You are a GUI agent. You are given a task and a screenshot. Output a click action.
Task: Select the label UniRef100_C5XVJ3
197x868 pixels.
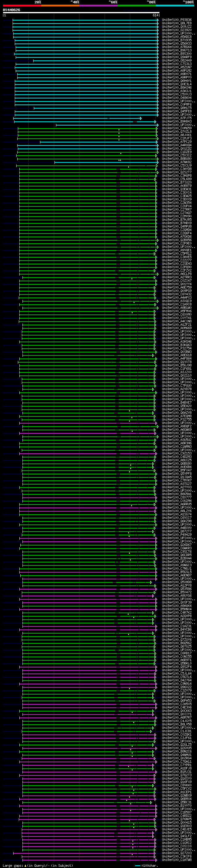(x=177, y=94)
